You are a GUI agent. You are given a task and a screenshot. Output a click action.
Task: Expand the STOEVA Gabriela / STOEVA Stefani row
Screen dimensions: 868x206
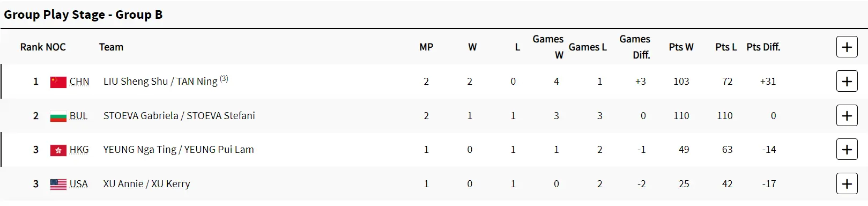click(x=847, y=116)
